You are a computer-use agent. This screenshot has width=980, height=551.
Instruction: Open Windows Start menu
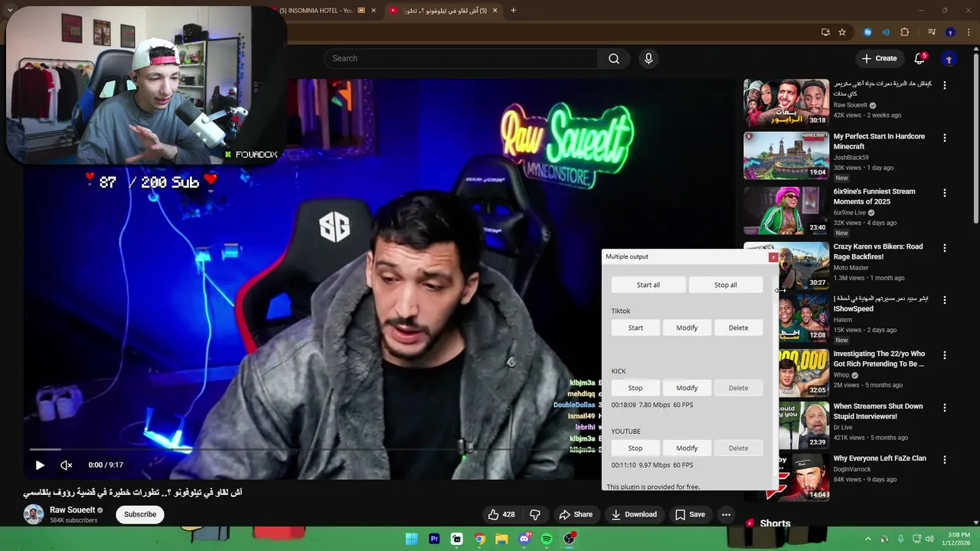(412, 539)
